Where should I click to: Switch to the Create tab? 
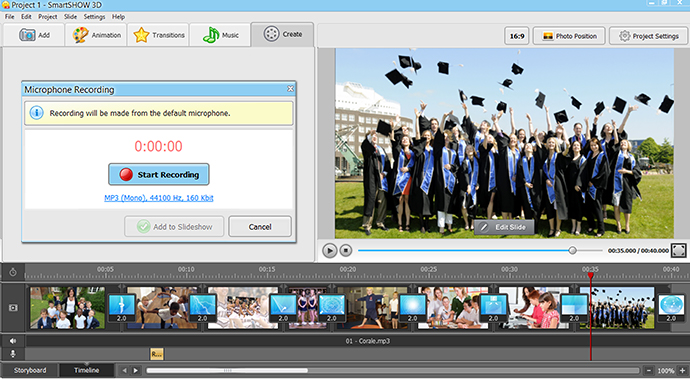(283, 34)
